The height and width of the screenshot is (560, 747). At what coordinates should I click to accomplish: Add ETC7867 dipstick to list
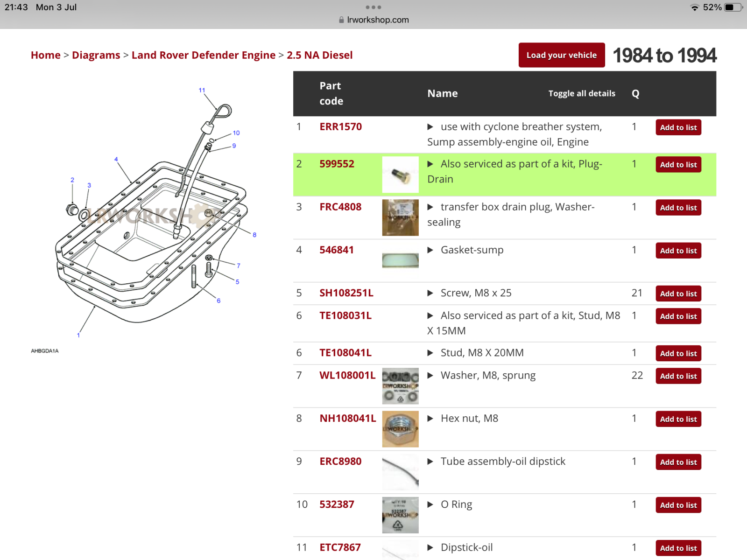pos(678,548)
